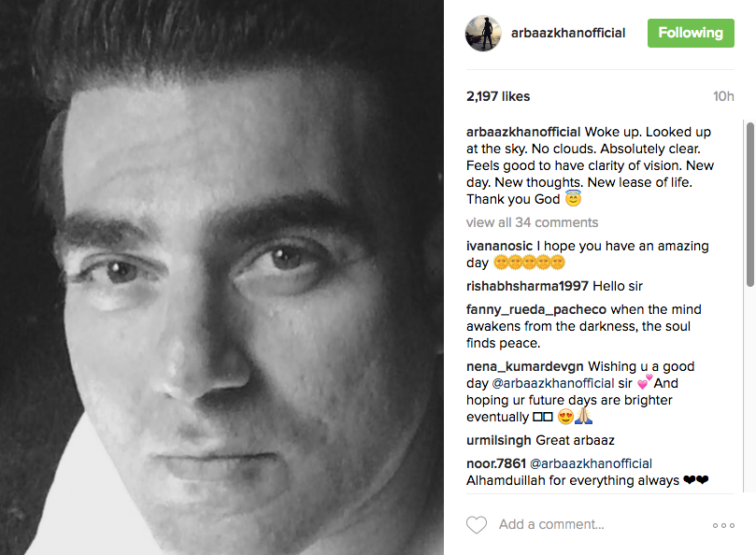Click the heart like icon
Viewport: 756px width, 555px height.
coord(477,525)
